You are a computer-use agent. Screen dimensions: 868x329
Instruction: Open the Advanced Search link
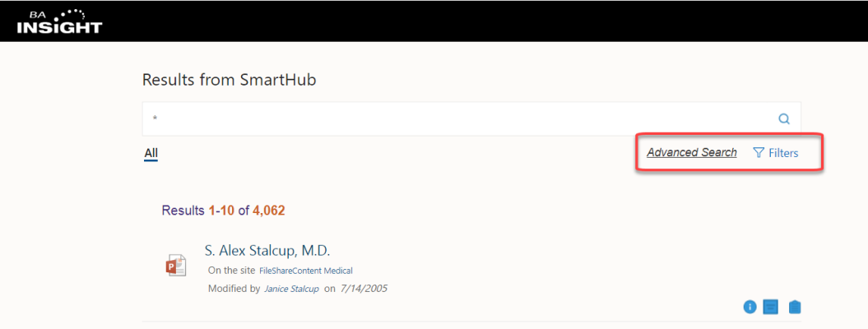coord(691,153)
